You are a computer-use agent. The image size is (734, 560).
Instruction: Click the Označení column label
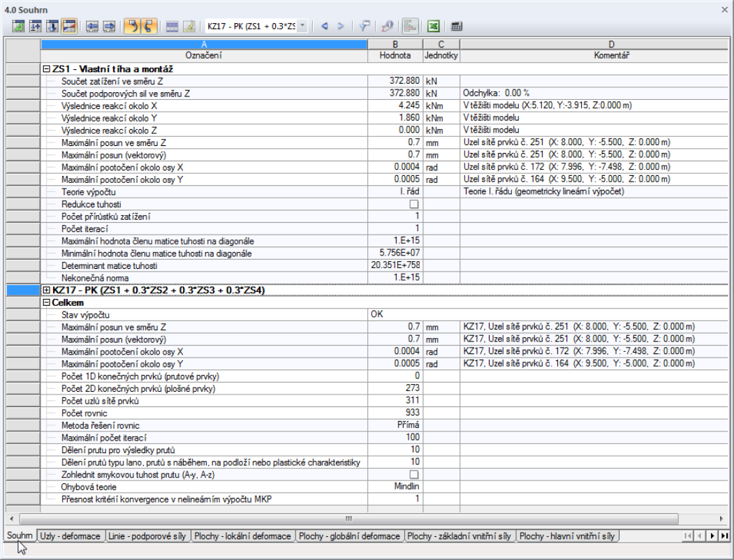[204, 55]
